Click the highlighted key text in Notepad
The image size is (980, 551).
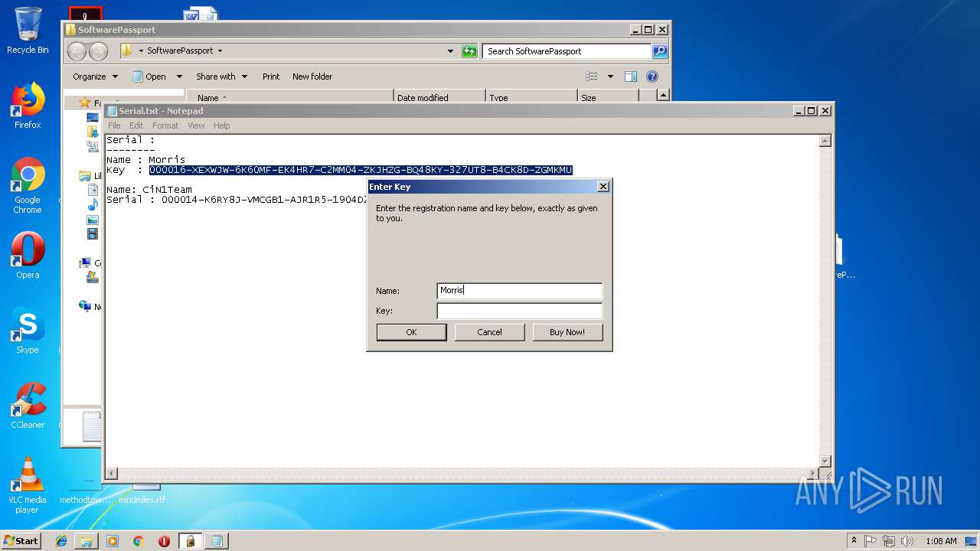[361, 170]
